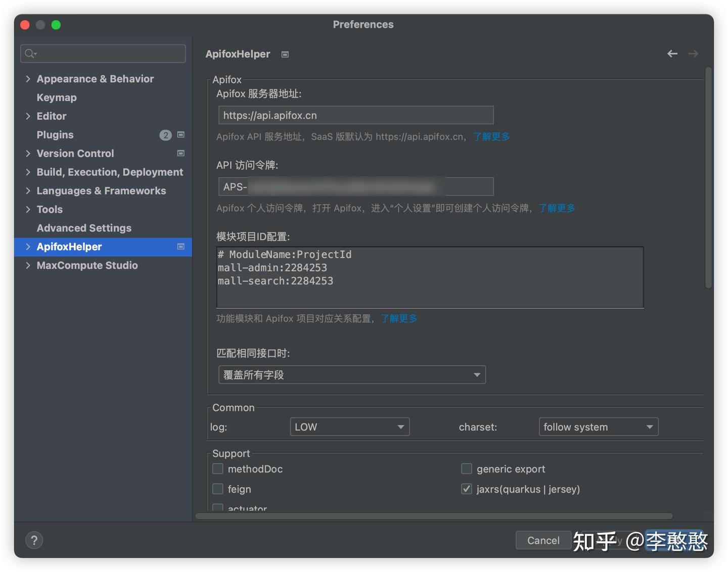
Task: Click the small window icon on Plugins row
Action: coord(180,135)
